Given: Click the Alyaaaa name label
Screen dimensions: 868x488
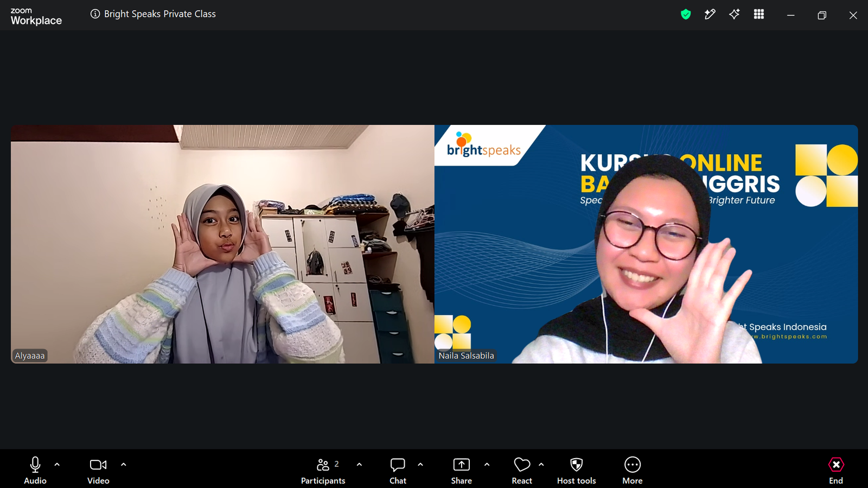Looking at the screenshot, I should pyautogui.click(x=30, y=356).
